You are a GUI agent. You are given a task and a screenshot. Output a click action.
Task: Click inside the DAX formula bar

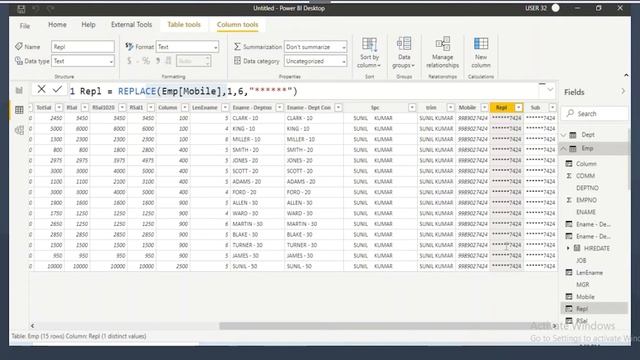tap(302, 91)
